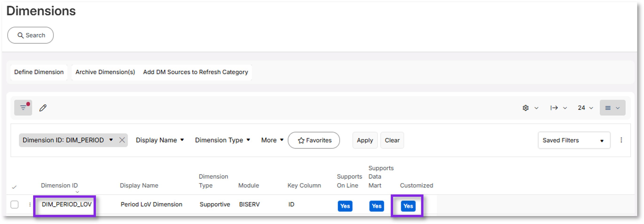The width and height of the screenshot is (644, 224).
Task: Click the Supports On Line Yes badge
Action: (x=345, y=206)
